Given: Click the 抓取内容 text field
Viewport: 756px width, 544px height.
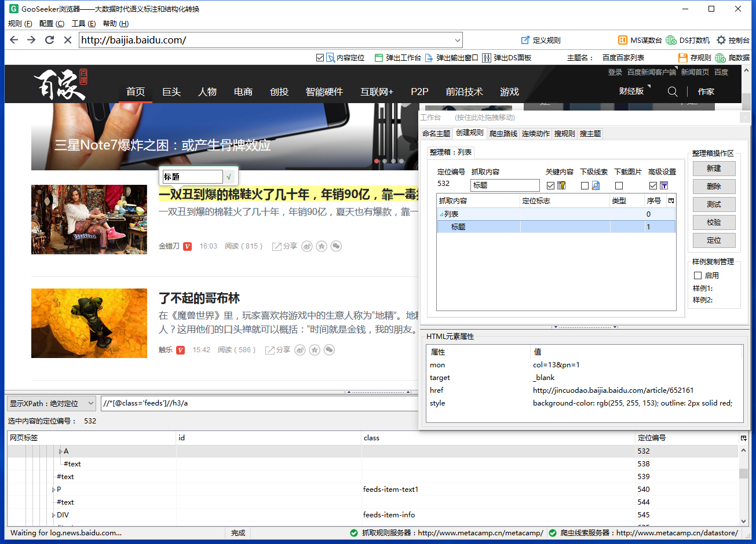Looking at the screenshot, I should (x=505, y=185).
